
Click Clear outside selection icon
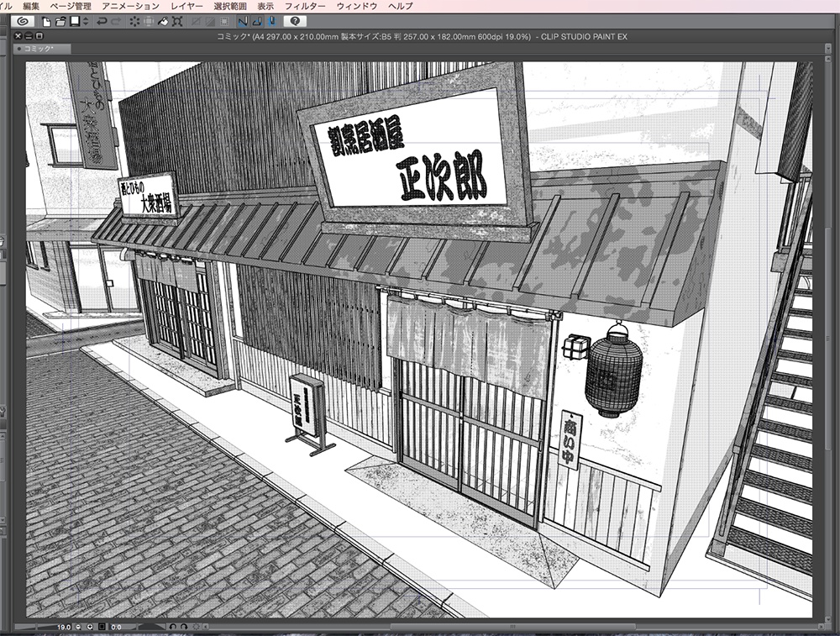[x=149, y=22]
